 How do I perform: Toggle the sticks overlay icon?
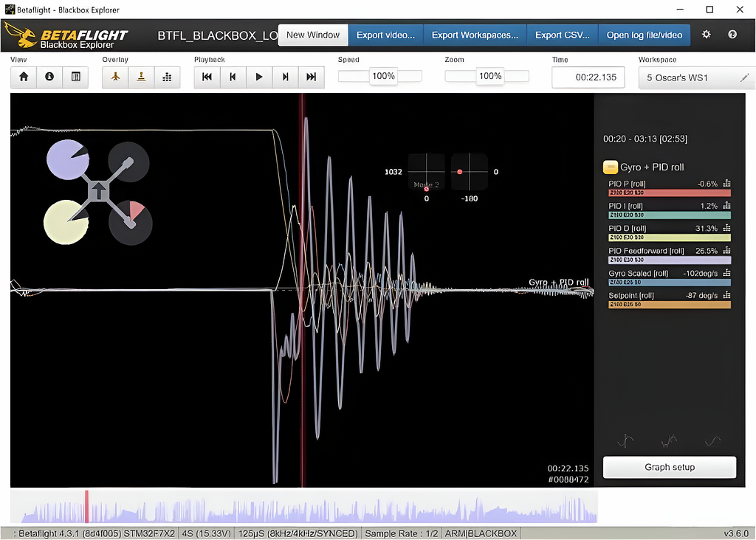pos(141,77)
